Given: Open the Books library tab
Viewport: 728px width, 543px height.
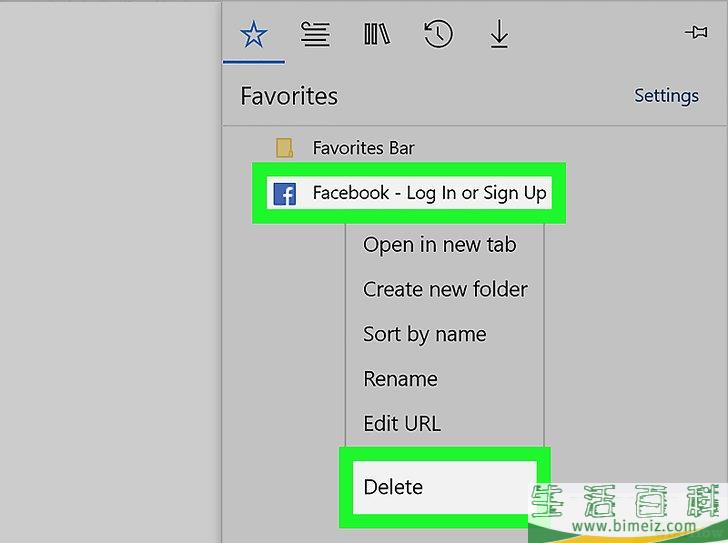Looking at the screenshot, I should coord(377,34).
